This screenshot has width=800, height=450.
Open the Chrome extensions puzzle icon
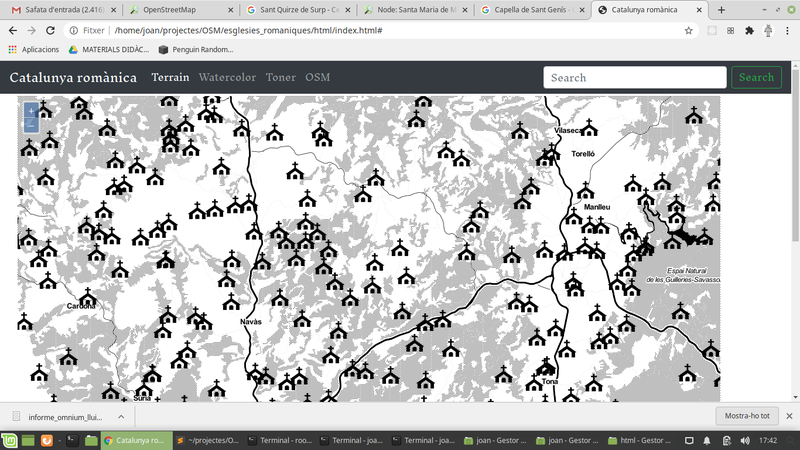749,30
